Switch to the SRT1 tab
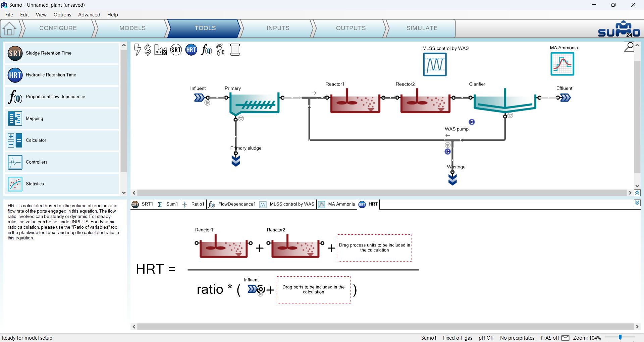The height and width of the screenshot is (342, 644). tap(143, 204)
